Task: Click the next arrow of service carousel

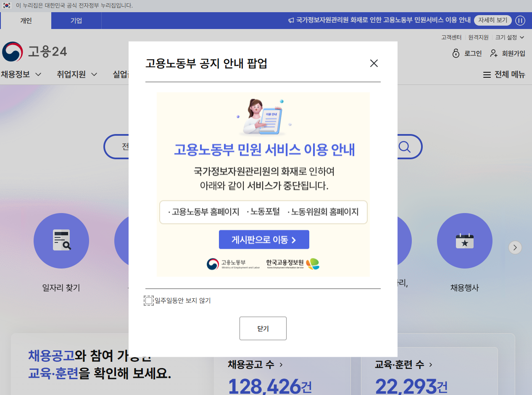Action: tap(515, 248)
